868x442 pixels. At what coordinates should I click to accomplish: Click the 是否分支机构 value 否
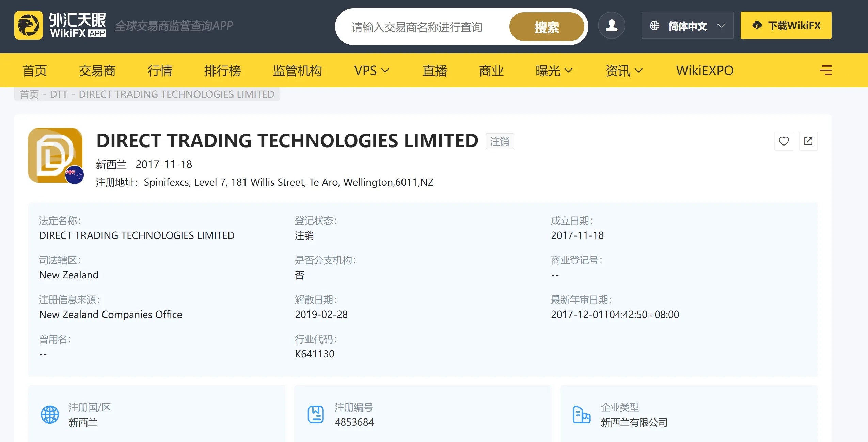click(300, 275)
